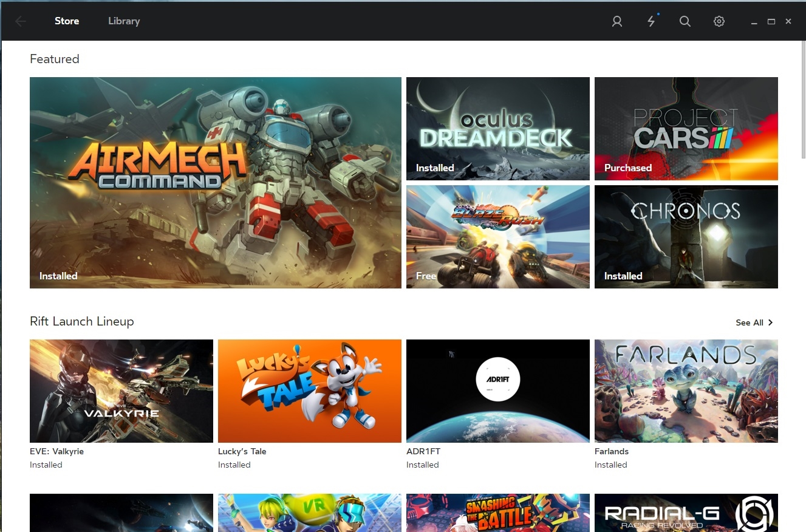806x532 pixels.
Task: Click Installed status under Farlands
Action: click(611, 465)
